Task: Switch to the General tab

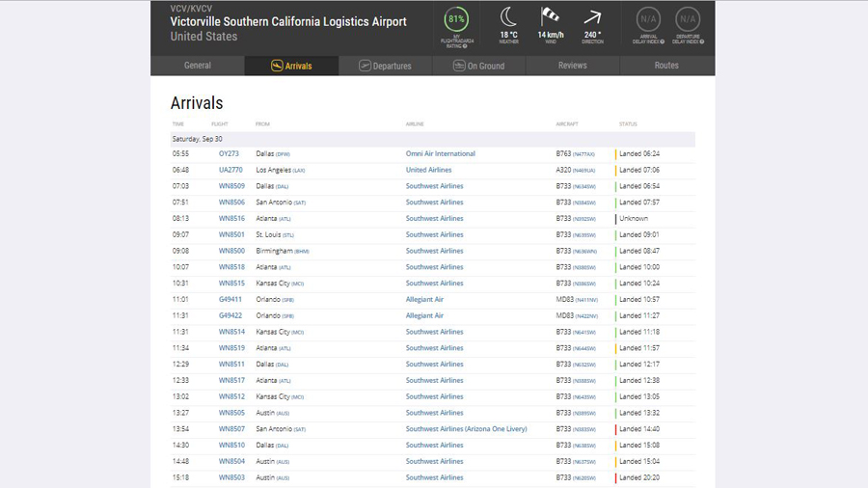Action: (x=198, y=66)
